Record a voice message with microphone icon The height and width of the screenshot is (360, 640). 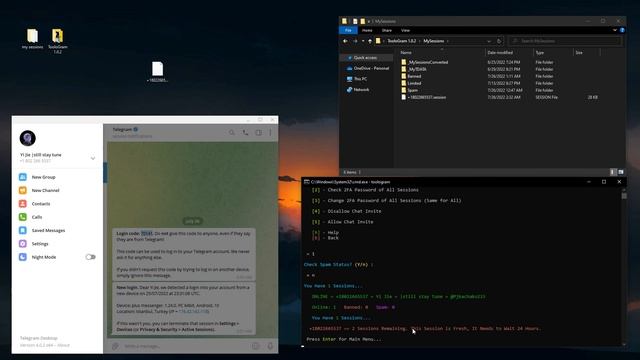click(x=270, y=346)
